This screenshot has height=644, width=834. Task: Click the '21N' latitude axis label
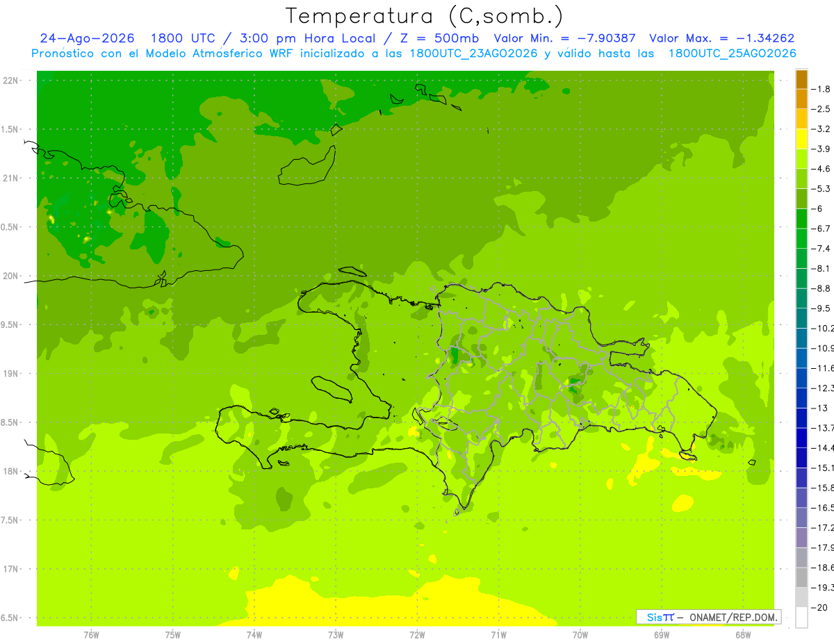click(11, 178)
